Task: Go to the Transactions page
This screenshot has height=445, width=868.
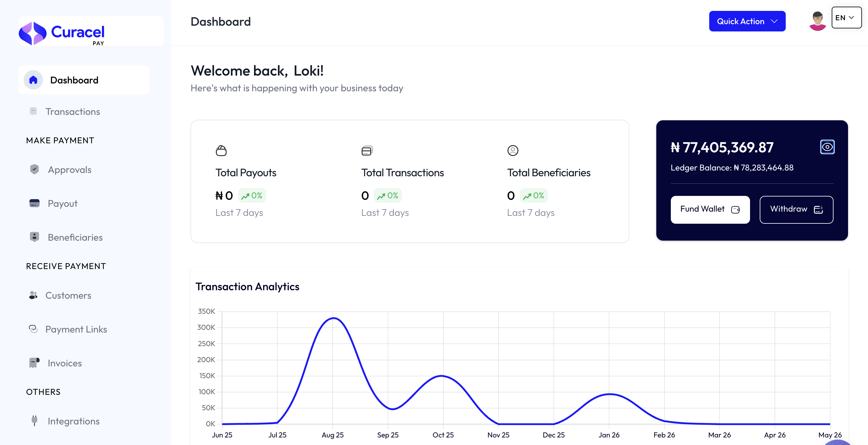Action: click(x=73, y=112)
